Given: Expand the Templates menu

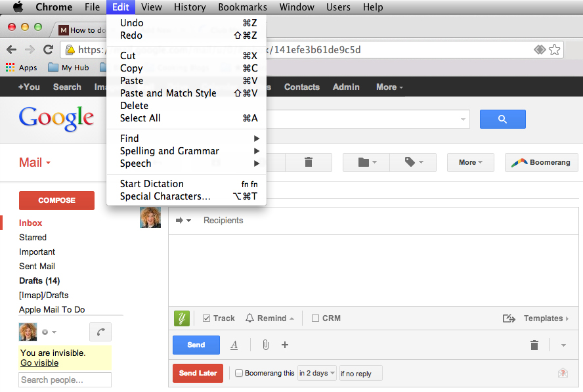Looking at the screenshot, I should 546,318.
